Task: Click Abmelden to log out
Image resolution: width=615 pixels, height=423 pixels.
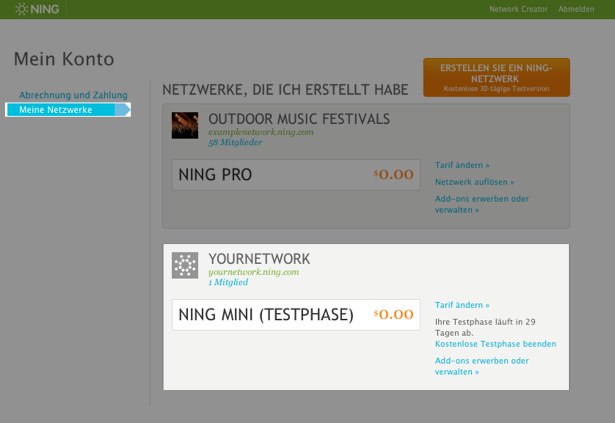Action: [576, 9]
